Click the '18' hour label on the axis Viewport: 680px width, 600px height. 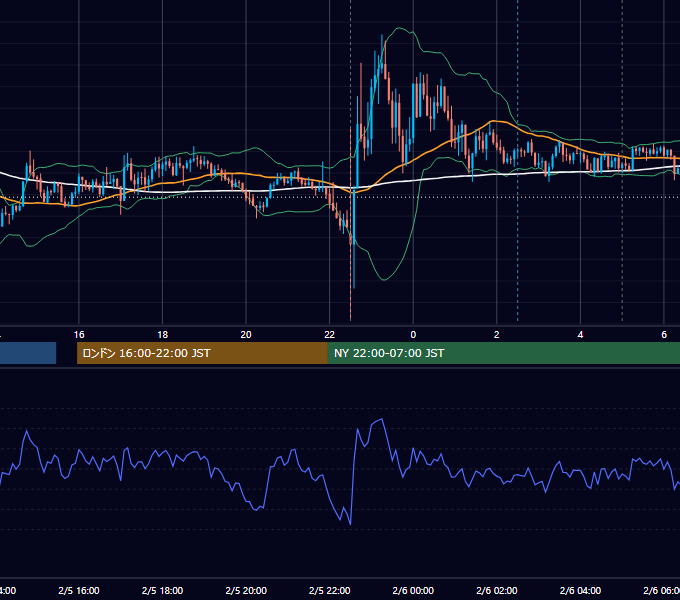coord(163,335)
